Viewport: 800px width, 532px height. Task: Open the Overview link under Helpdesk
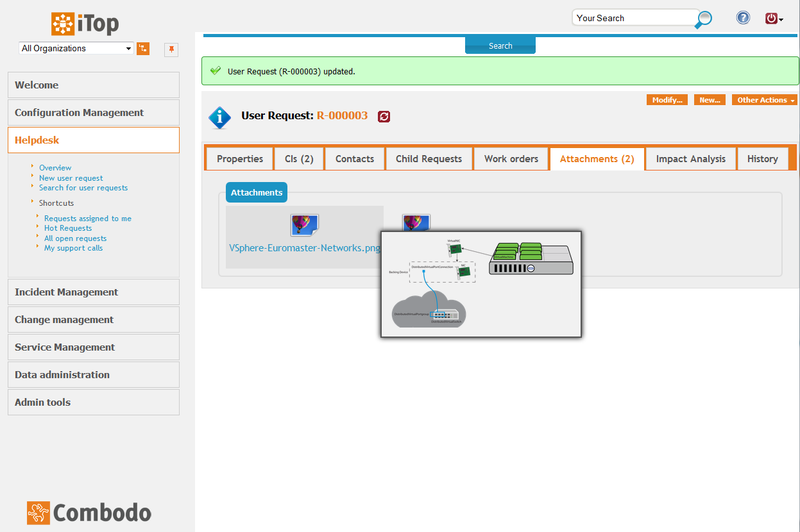[x=55, y=168]
